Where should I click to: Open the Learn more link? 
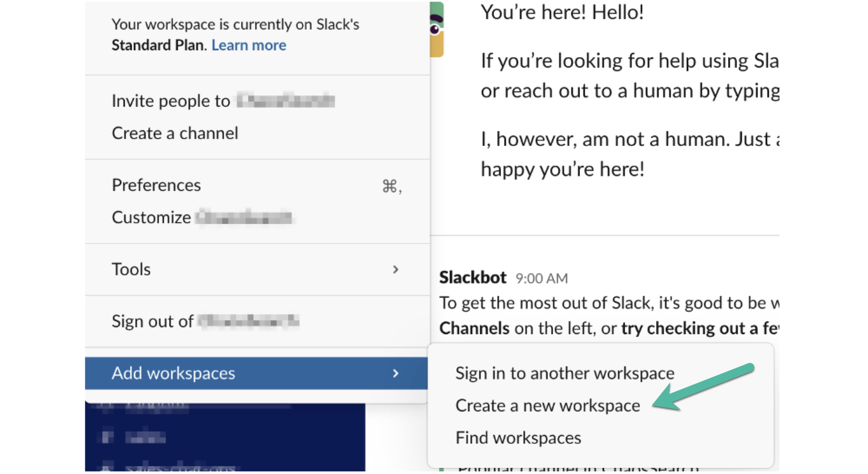pyautogui.click(x=249, y=45)
